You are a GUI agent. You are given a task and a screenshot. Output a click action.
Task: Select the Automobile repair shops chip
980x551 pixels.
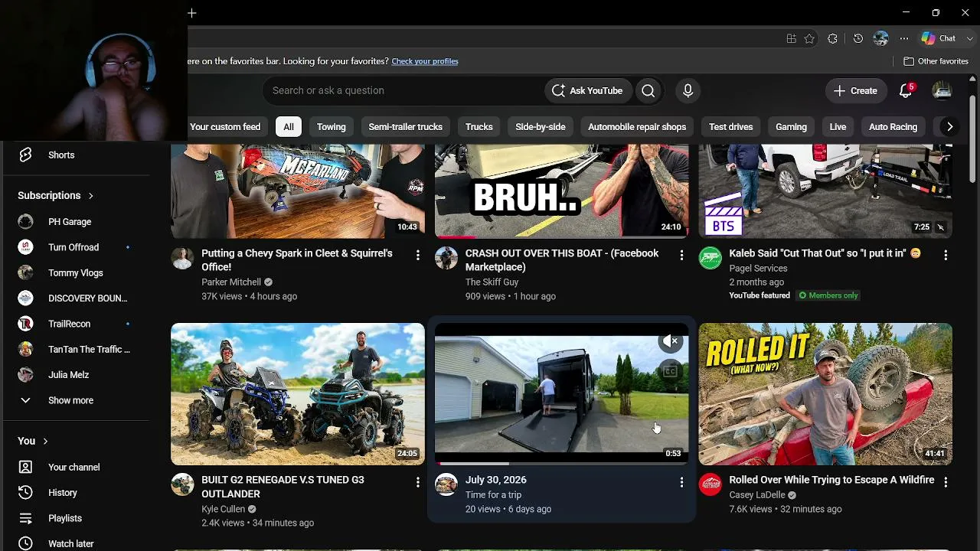pyautogui.click(x=637, y=127)
